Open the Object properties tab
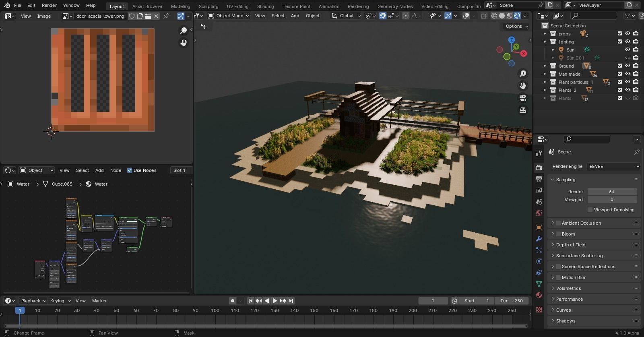This screenshot has width=644, height=337. [x=539, y=227]
